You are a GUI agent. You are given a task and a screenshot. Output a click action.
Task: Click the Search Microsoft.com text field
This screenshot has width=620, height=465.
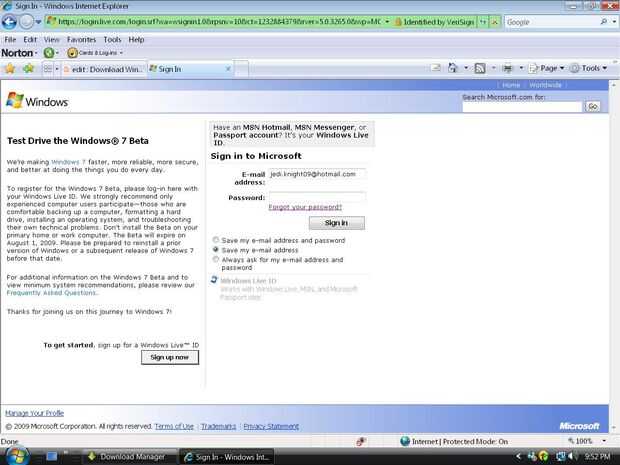point(522,106)
